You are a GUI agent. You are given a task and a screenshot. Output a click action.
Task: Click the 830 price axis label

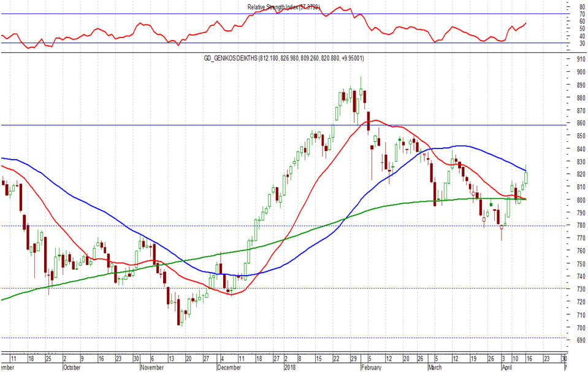pos(581,161)
